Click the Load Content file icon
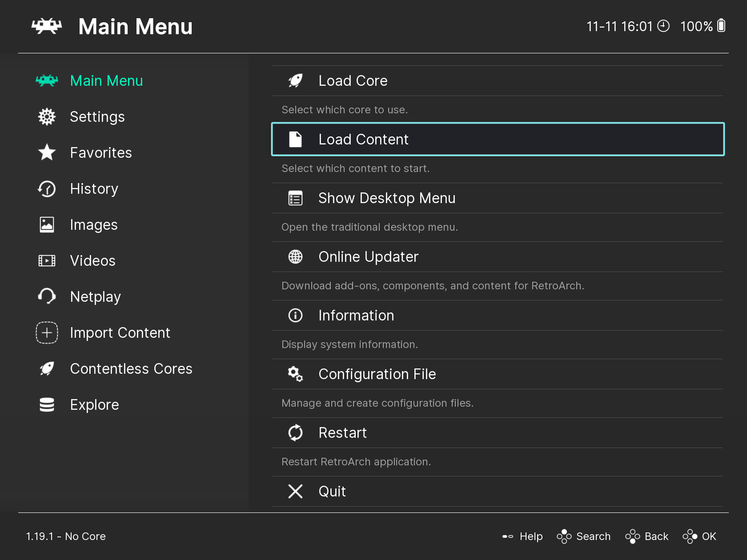Screen dimensions: 747x560 point(295,139)
